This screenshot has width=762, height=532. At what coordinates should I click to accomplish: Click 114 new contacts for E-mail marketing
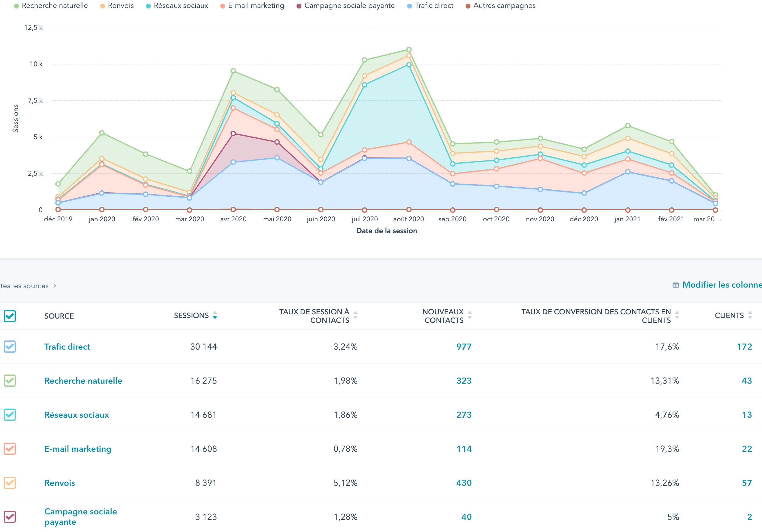click(x=464, y=449)
